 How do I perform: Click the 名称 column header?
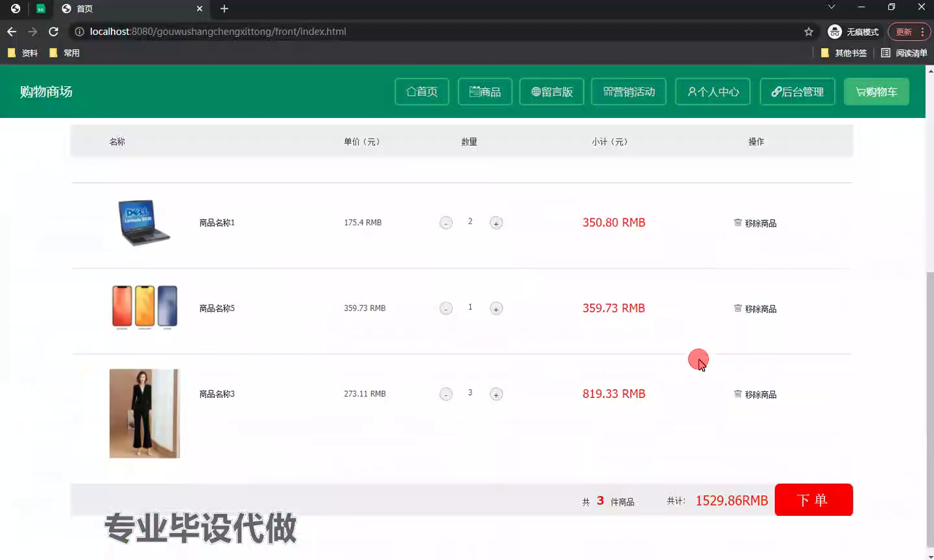(117, 141)
